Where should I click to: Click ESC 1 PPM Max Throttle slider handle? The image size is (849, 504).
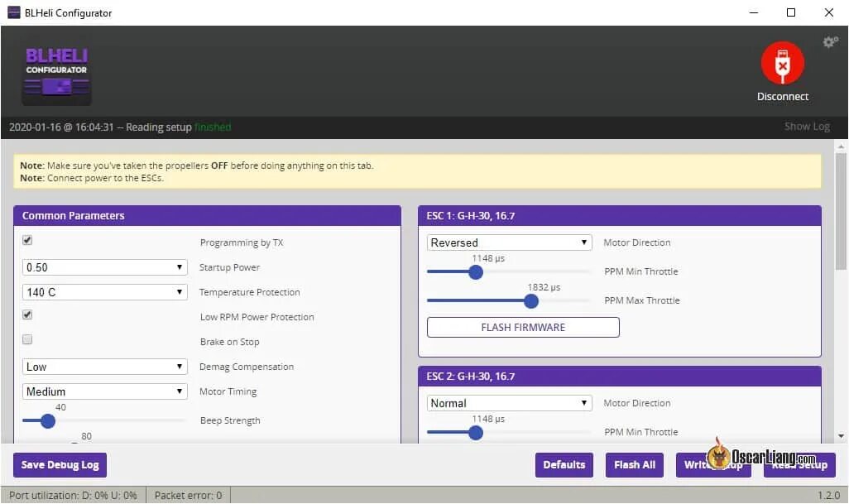(x=531, y=301)
